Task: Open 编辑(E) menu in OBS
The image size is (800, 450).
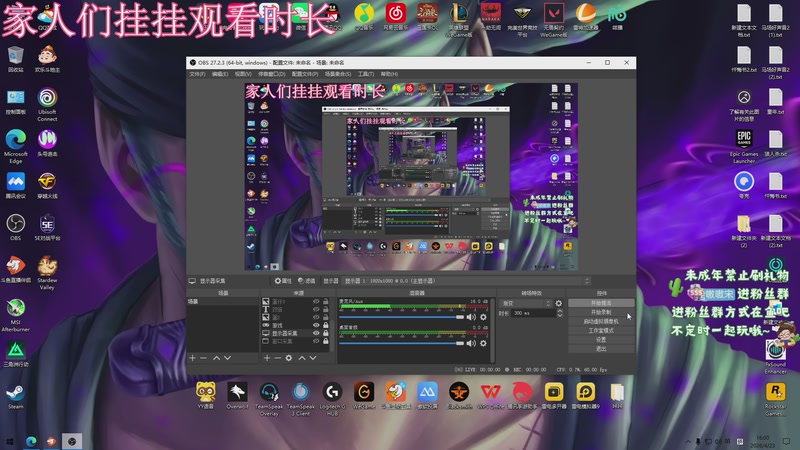Action: click(x=220, y=74)
